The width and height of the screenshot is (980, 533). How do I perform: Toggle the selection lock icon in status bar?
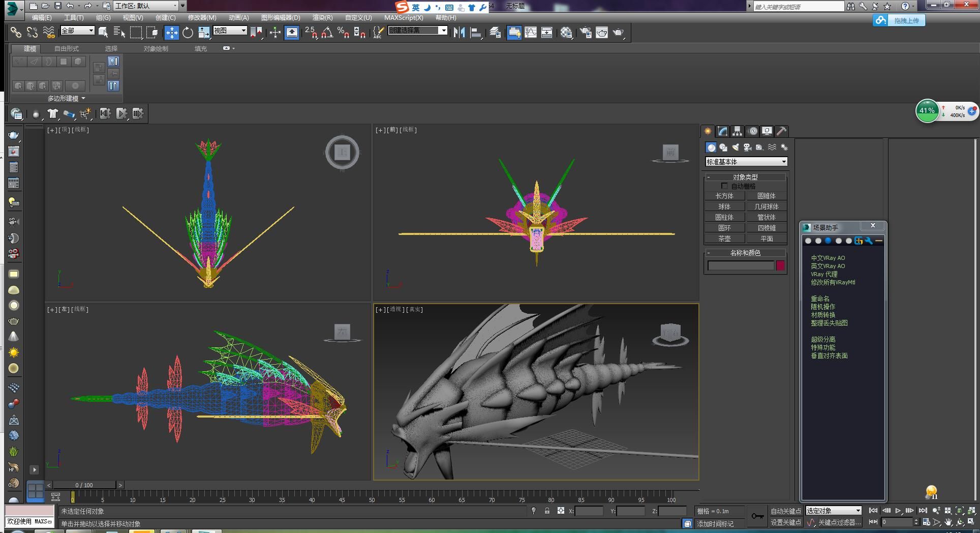pyautogui.click(x=547, y=511)
